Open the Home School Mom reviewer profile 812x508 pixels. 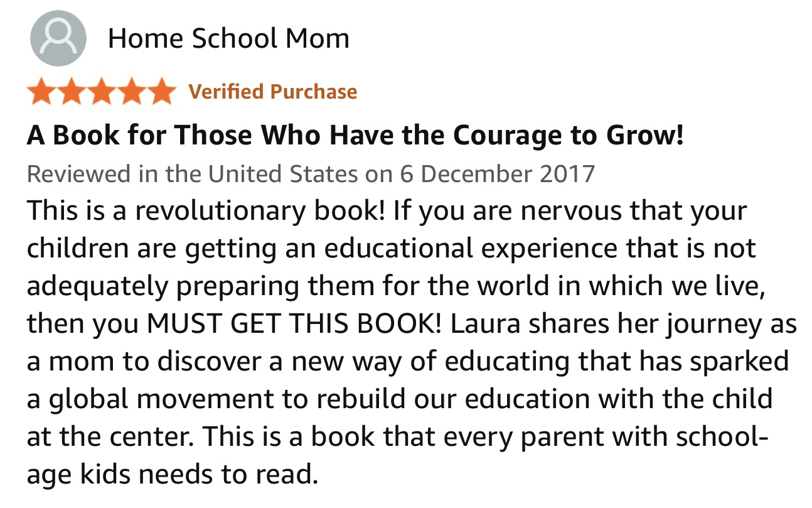pyautogui.click(x=228, y=39)
